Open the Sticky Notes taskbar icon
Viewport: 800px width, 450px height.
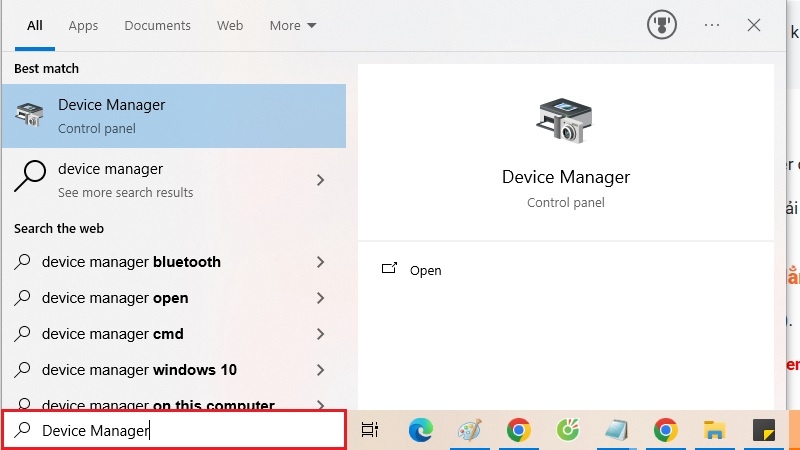[x=764, y=430]
